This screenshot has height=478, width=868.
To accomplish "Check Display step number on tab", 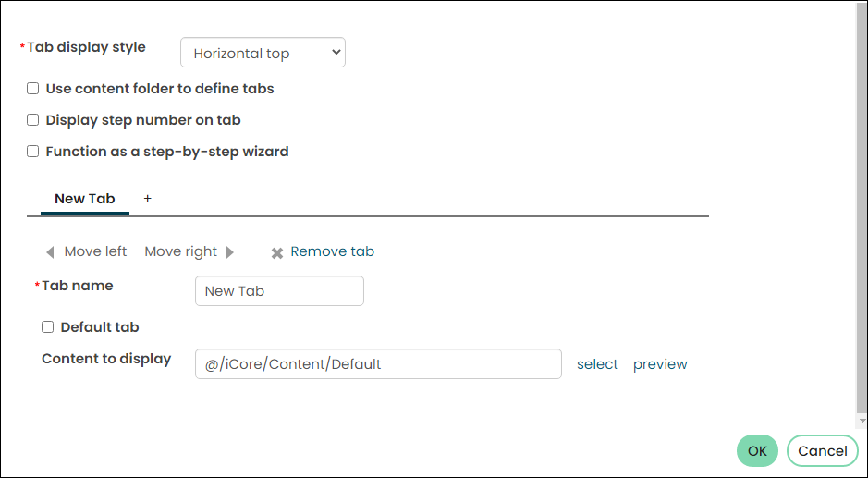I will pyautogui.click(x=33, y=120).
